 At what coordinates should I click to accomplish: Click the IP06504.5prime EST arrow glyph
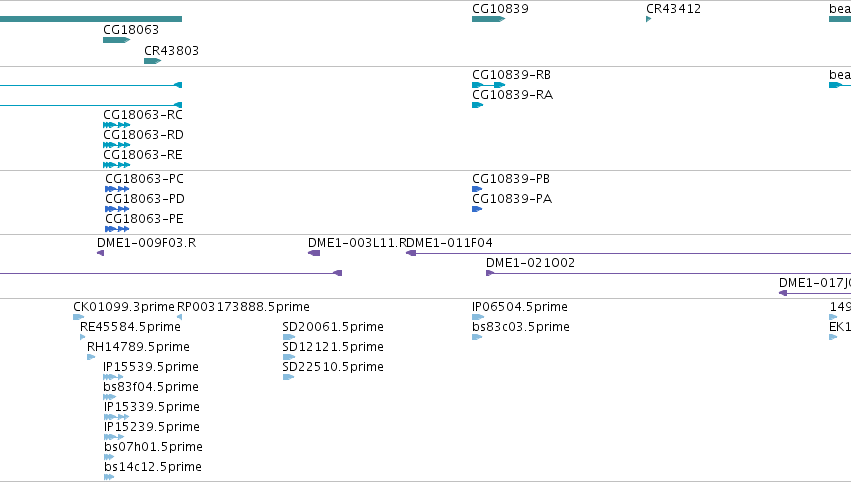click(x=478, y=317)
